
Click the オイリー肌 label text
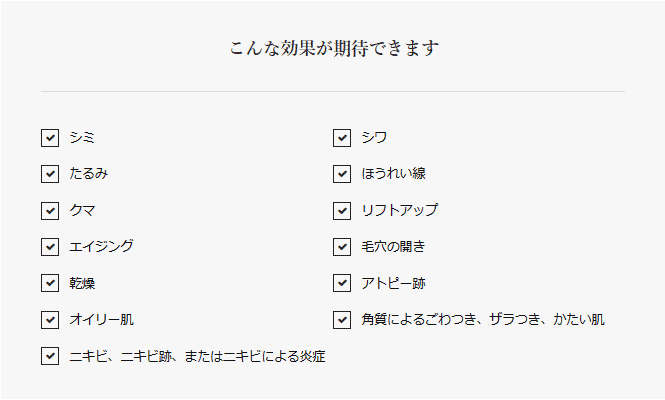tap(102, 319)
